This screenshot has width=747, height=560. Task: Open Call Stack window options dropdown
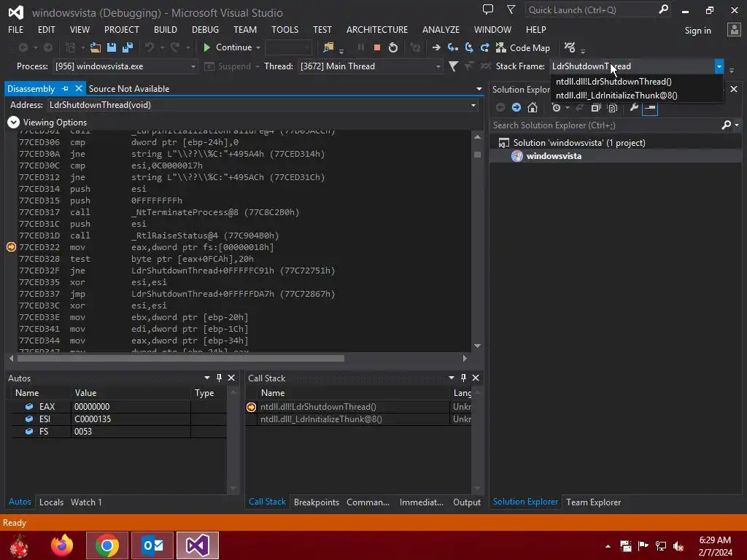coord(451,378)
